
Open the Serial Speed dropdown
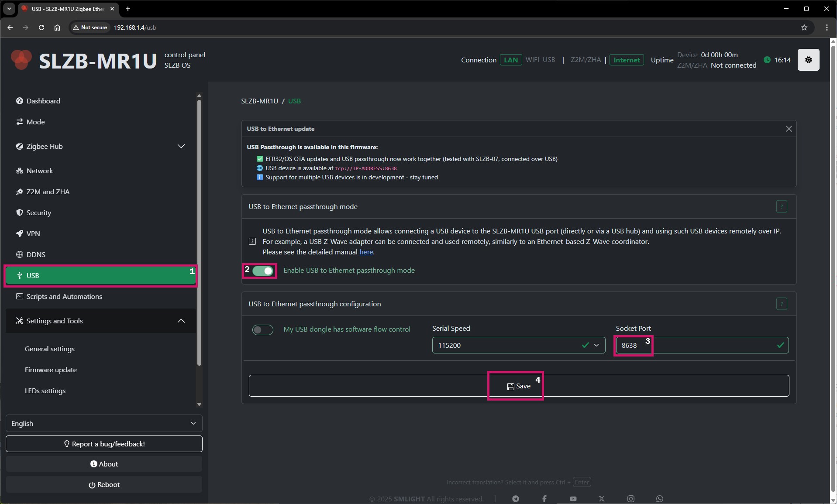pos(518,345)
